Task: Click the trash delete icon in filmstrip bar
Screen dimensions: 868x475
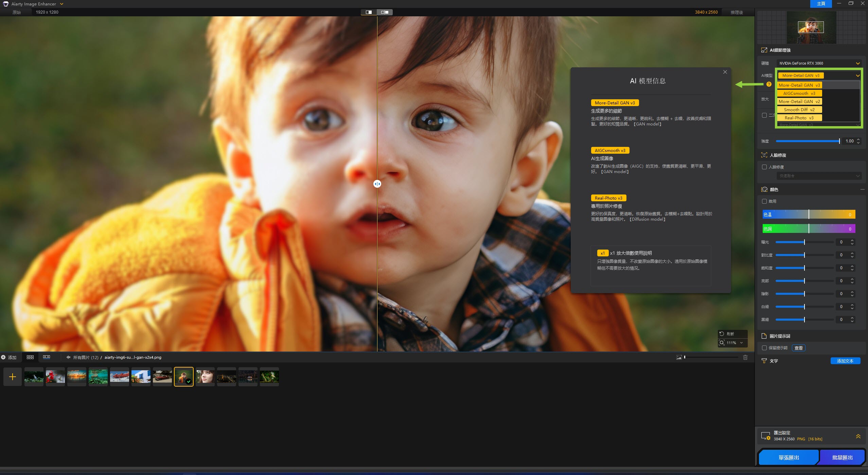Action: 745,357
